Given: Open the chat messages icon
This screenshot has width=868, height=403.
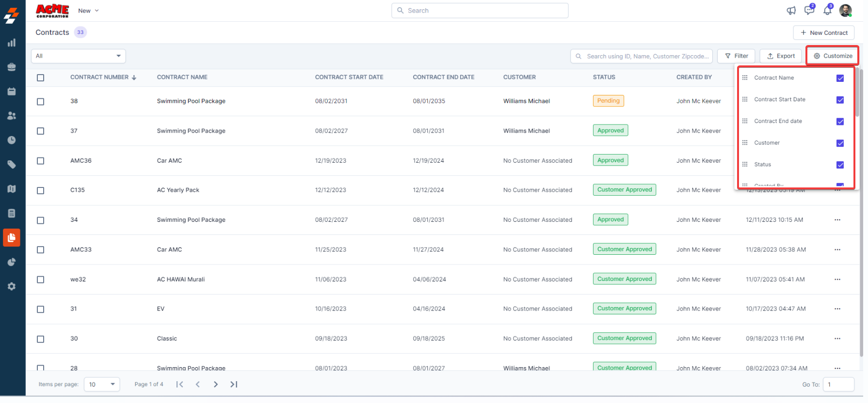Looking at the screenshot, I should [x=809, y=11].
